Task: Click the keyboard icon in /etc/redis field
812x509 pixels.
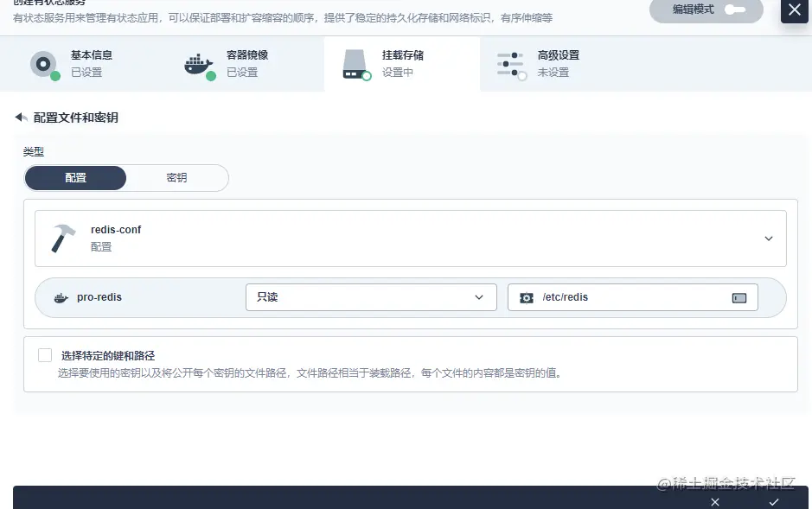Action: [739, 298]
